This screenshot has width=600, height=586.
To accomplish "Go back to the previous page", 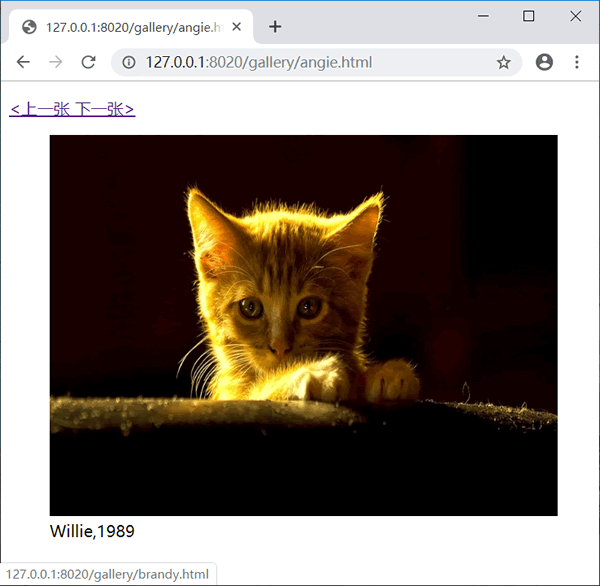I will (23, 62).
